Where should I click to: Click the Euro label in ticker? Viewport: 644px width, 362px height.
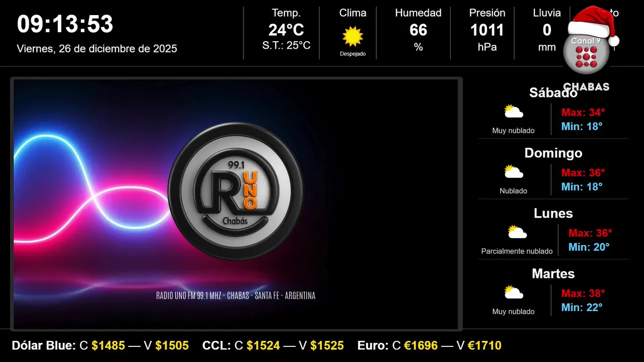click(373, 345)
